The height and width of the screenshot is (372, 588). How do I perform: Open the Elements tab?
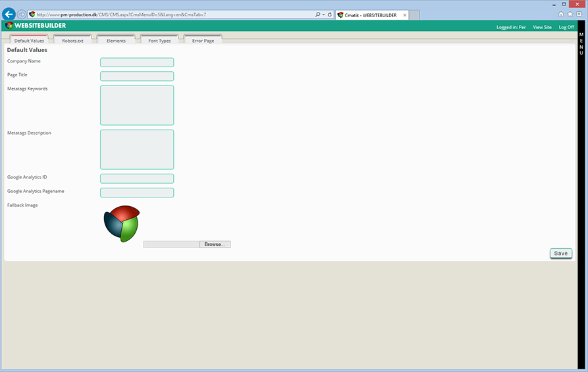click(x=116, y=41)
